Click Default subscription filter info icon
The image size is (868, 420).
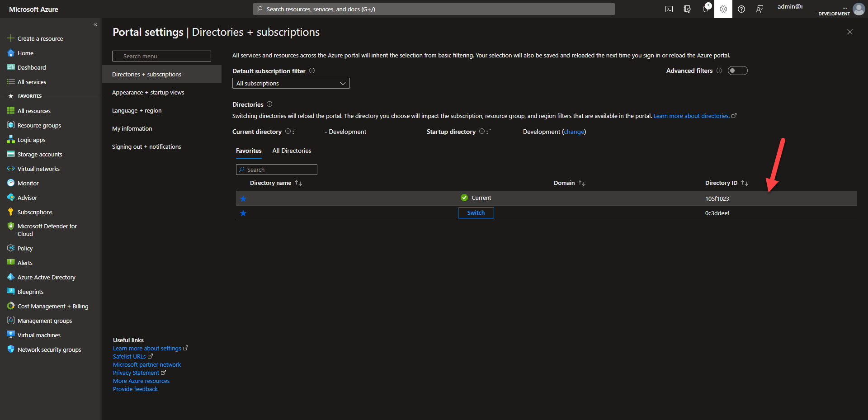click(x=312, y=71)
